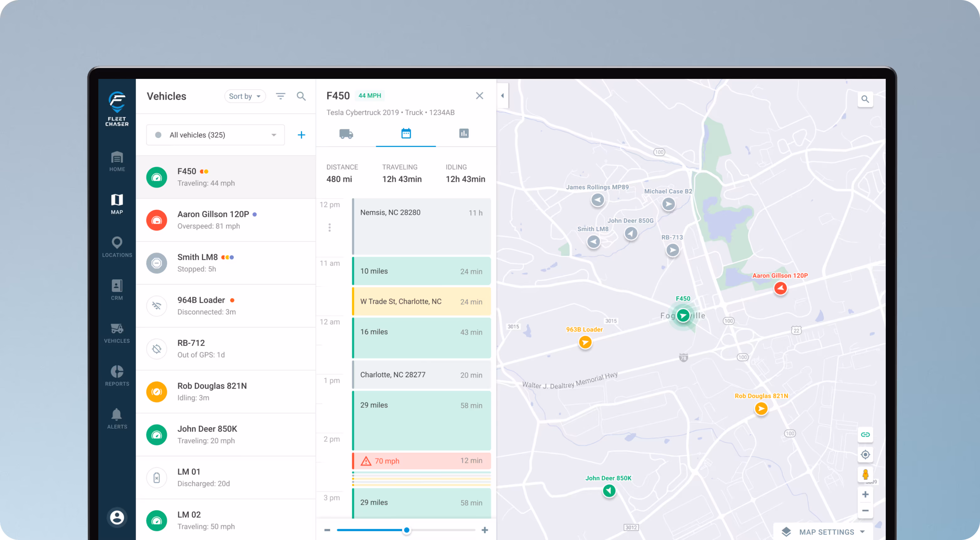This screenshot has width=980, height=540.
Task: Switch to the F450 calendar timeline tab
Action: pyautogui.click(x=406, y=134)
